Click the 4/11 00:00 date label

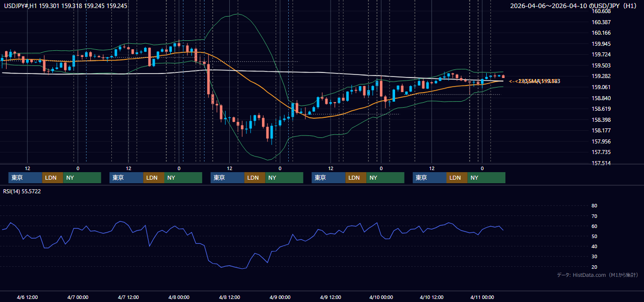point(482,297)
